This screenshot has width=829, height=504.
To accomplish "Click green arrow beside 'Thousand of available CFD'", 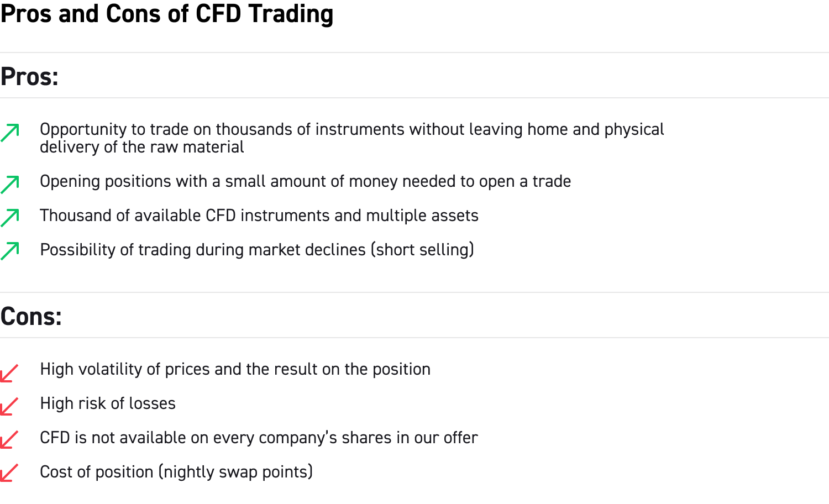I will click(10, 218).
